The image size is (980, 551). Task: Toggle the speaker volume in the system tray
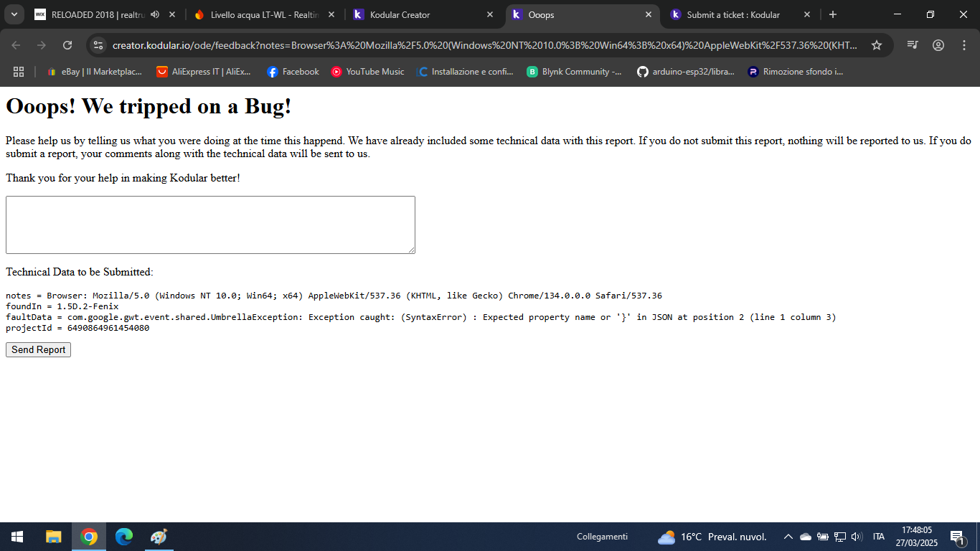tap(858, 537)
